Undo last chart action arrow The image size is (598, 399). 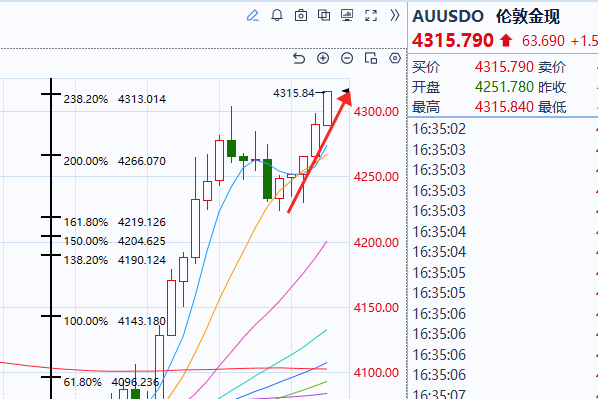(299, 58)
